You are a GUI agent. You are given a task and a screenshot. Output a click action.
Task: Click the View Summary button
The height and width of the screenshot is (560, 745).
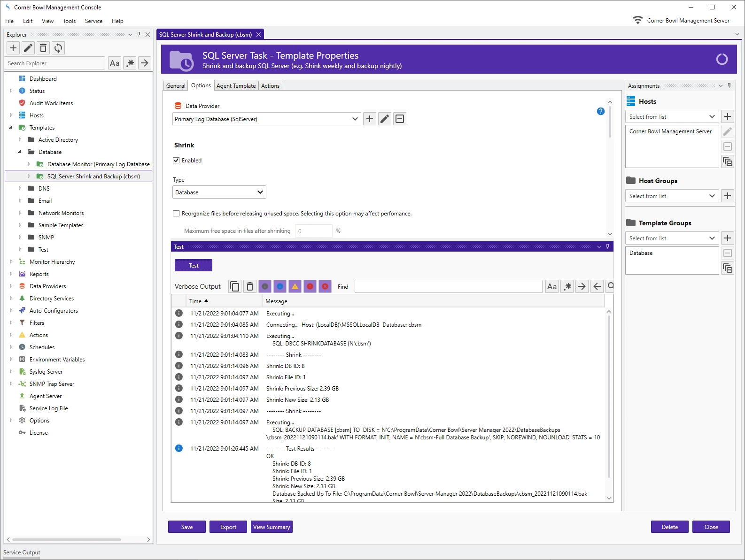(272, 527)
